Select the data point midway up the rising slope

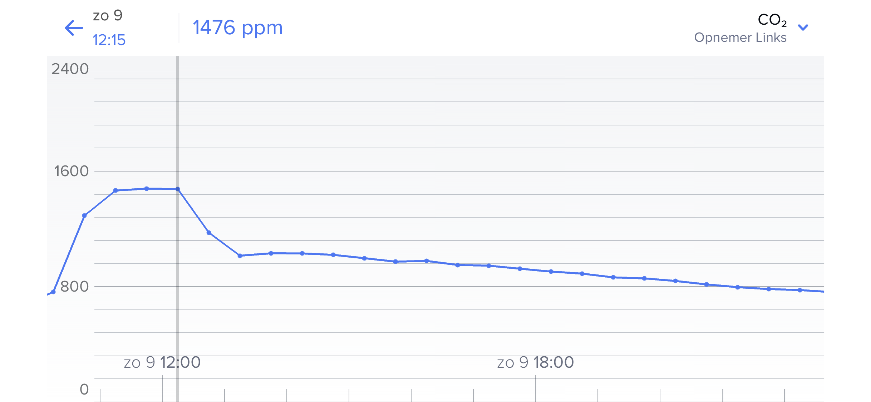coord(84,215)
